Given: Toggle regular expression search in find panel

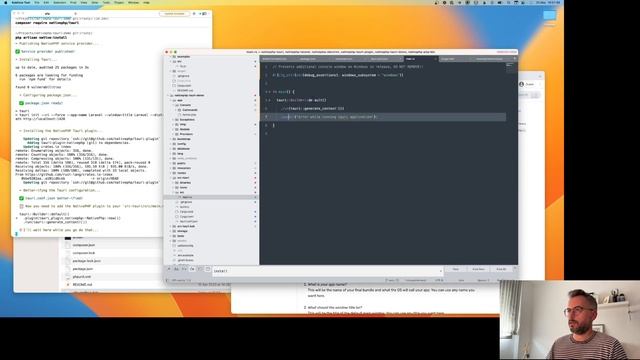Looking at the screenshot, I should (169, 269).
